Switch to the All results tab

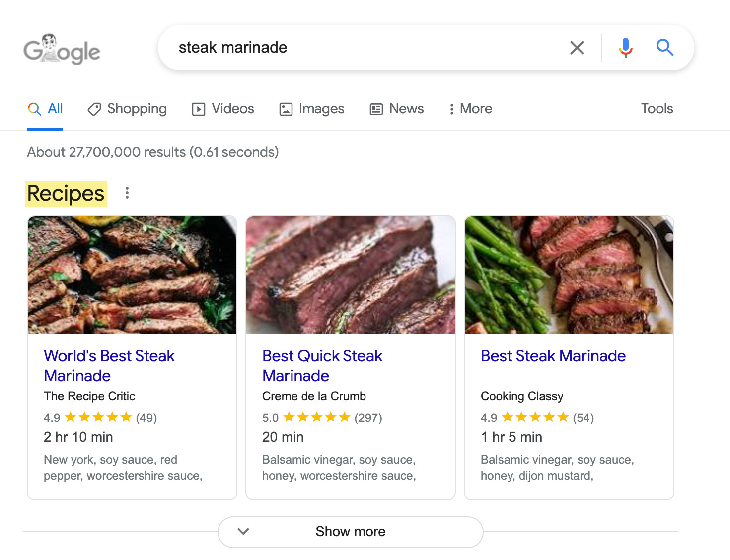click(45, 109)
